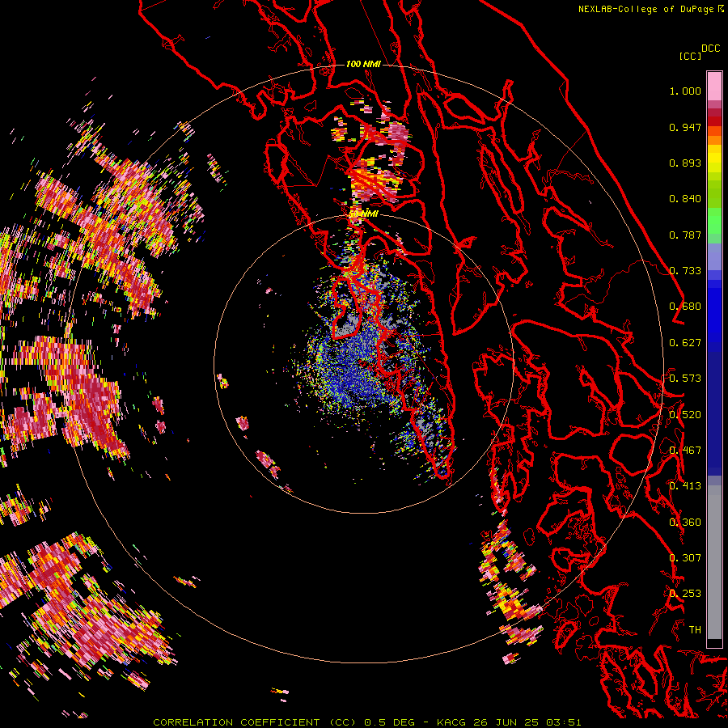728x728 pixels.
Task: Click the DCC product label
Action: point(710,48)
